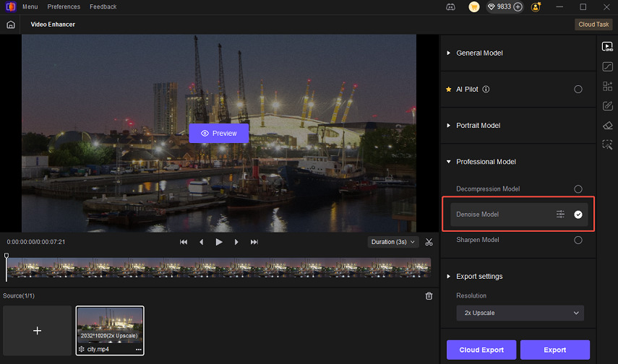The height and width of the screenshot is (364, 618).
Task: Open the user account profile icon
Action: [x=536, y=6]
